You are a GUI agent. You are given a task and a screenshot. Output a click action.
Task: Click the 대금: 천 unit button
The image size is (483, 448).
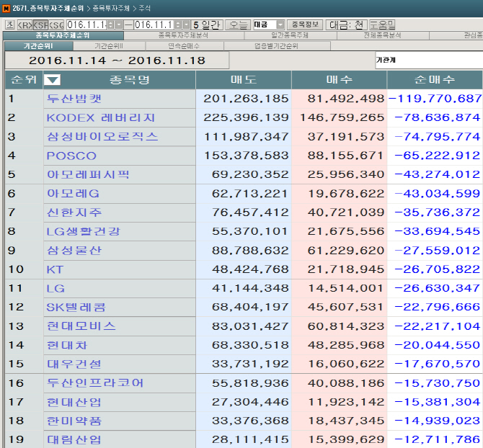pos(347,24)
